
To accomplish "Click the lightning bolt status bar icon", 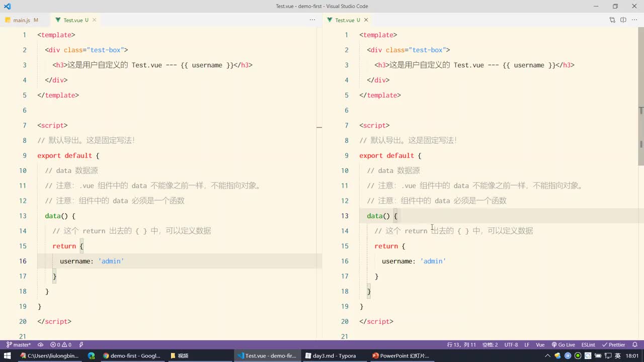I will pyautogui.click(x=81, y=345).
